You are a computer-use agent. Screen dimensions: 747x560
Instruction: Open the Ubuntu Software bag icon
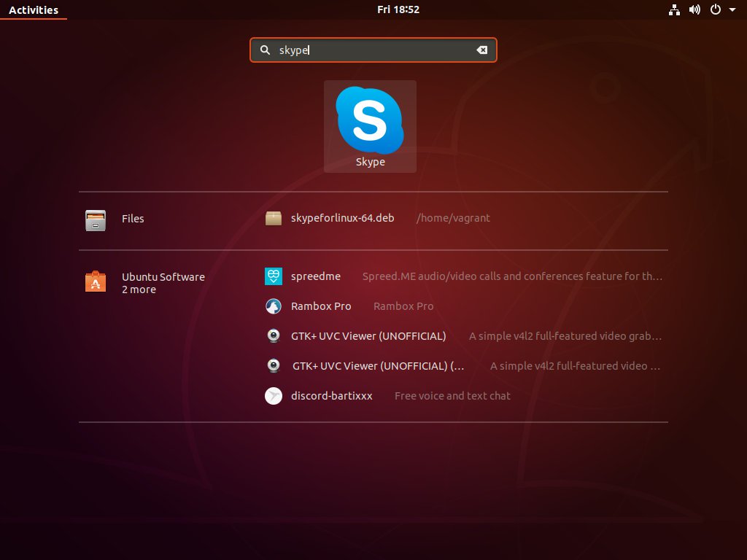click(x=95, y=281)
